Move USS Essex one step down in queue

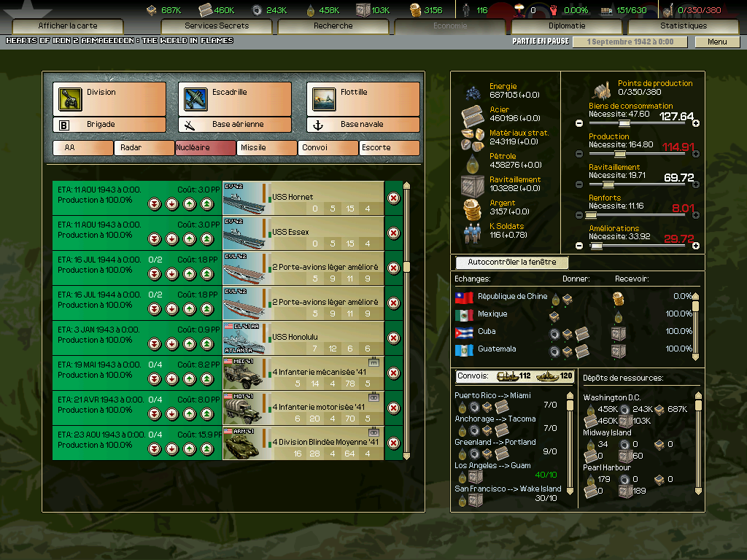[172, 239]
